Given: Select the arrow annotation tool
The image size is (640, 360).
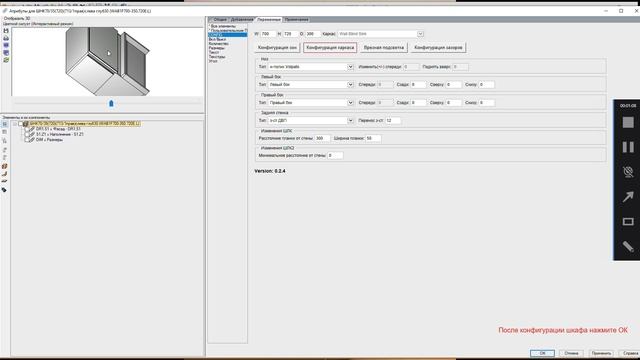Looking at the screenshot, I should (628, 197).
